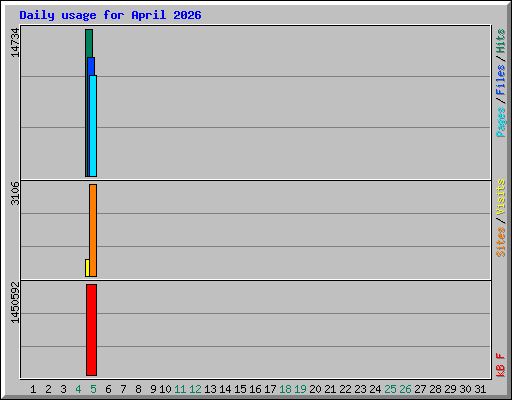Select day 13 on the axis
The width and height of the screenshot is (512, 400).
210,389
